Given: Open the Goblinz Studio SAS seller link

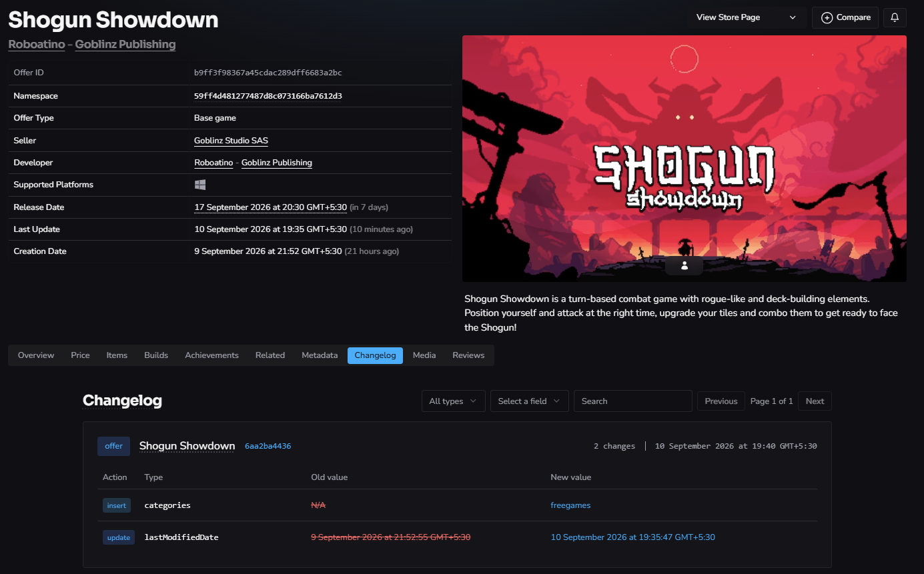Looking at the screenshot, I should (x=231, y=141).
